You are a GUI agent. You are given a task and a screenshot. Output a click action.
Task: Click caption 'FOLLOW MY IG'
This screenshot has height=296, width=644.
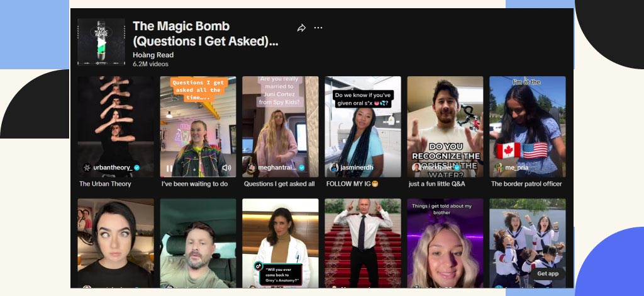click(352, 184)
